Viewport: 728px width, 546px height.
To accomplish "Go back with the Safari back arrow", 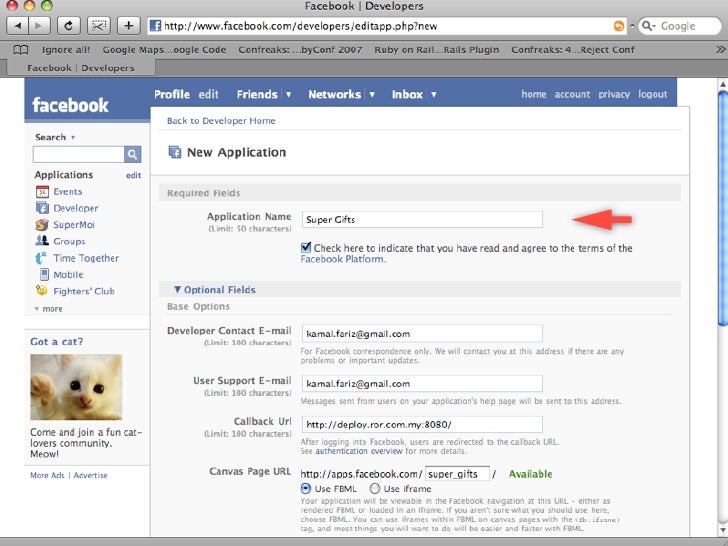I will pyautogui.click(x=18, y=26).
